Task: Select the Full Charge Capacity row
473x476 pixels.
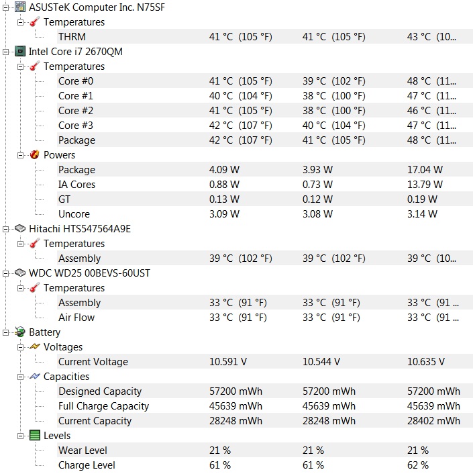Action: tap(264, 406)
